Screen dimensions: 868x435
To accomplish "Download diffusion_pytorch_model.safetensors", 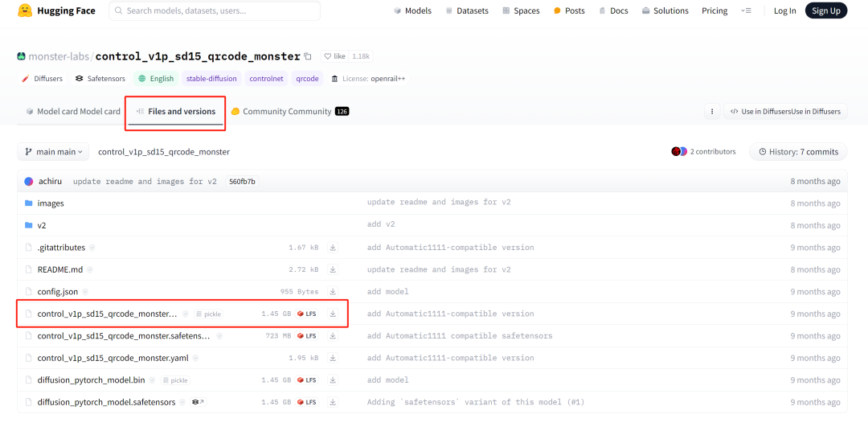I will [x=333, y=402].
